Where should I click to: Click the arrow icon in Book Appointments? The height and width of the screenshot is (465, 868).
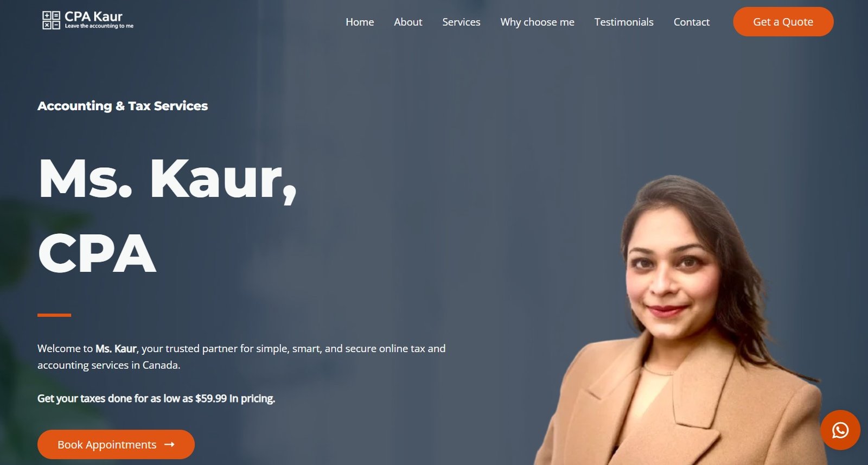pyautogui.click(x=169, y=444)
